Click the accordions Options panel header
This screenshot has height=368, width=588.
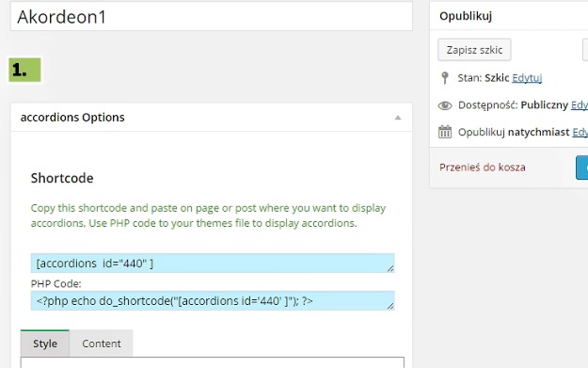tap(212, 118)
